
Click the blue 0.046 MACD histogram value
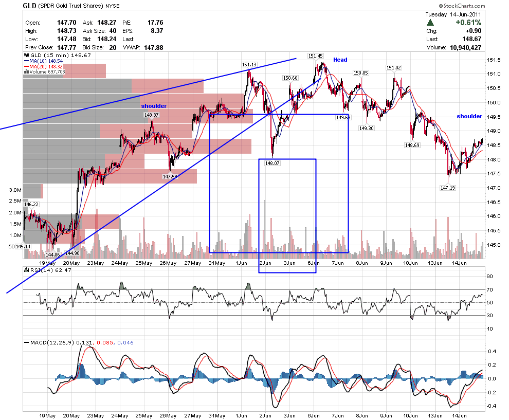tap(125, 343)
